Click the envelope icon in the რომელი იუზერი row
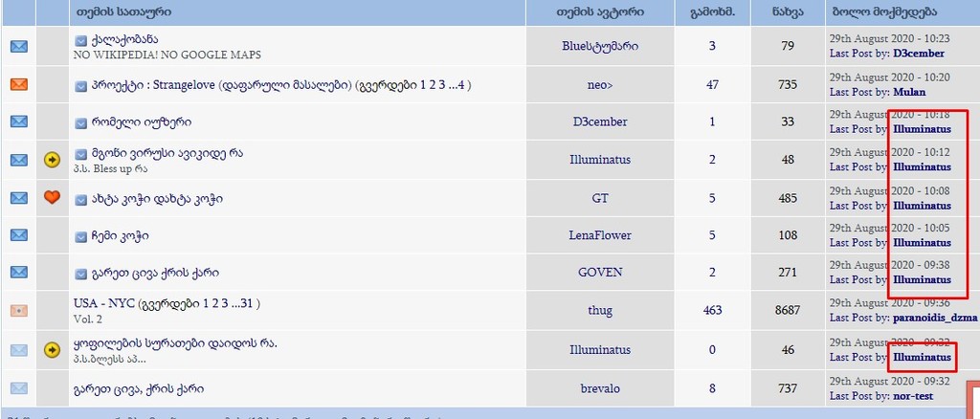This screenshot has width=980, height=419. 19,121
